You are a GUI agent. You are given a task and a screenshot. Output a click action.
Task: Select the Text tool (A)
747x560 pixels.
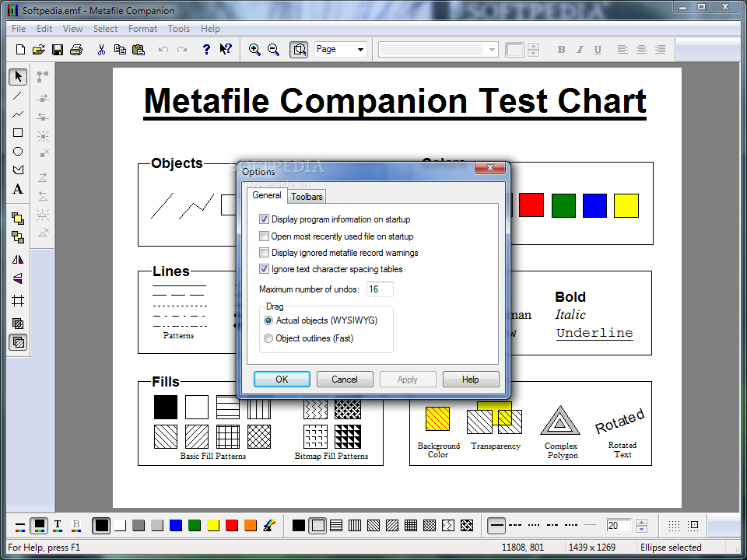click(18, 189)
